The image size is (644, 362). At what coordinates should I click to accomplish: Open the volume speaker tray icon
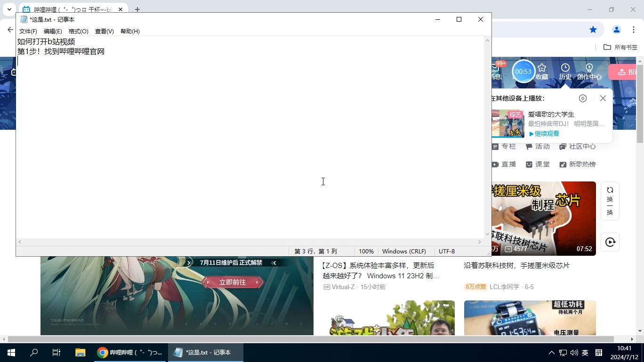(574, 353)
